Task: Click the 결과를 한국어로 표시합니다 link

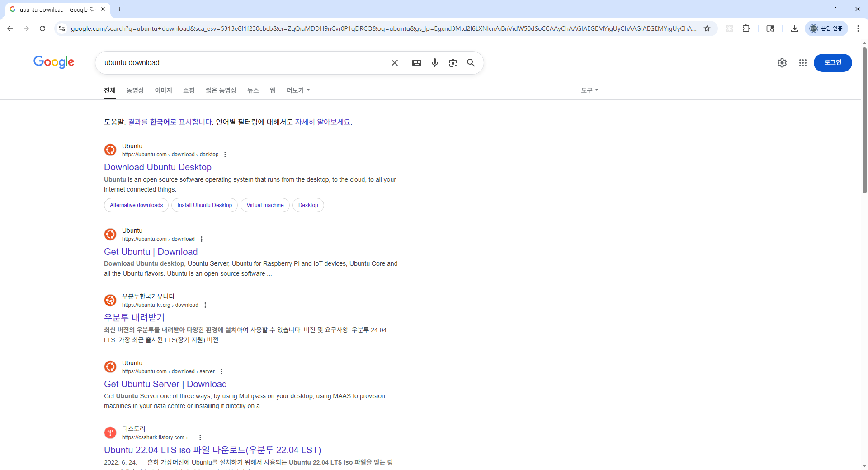Action: (x=170, y=122)
